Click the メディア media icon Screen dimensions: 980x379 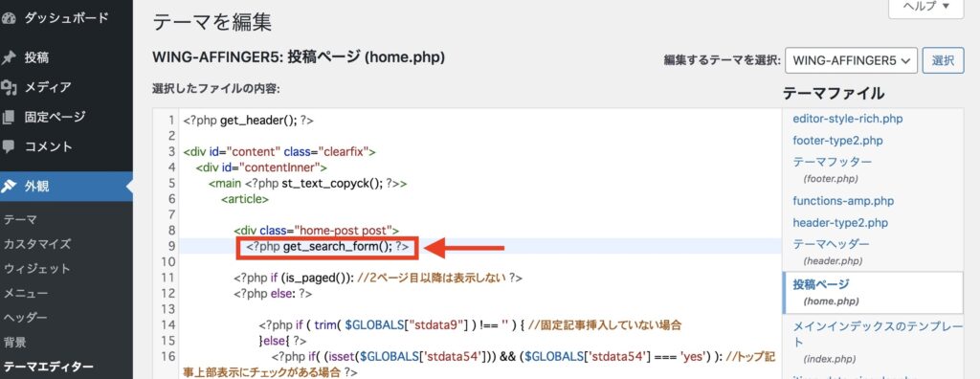pyautogui.click(x=8, y=87)
